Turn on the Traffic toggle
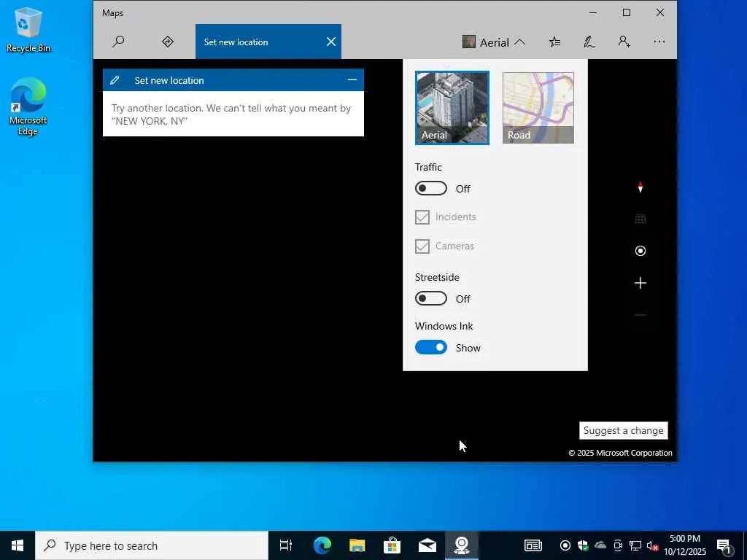The image size is (747, 560). (x=431, y=189)
